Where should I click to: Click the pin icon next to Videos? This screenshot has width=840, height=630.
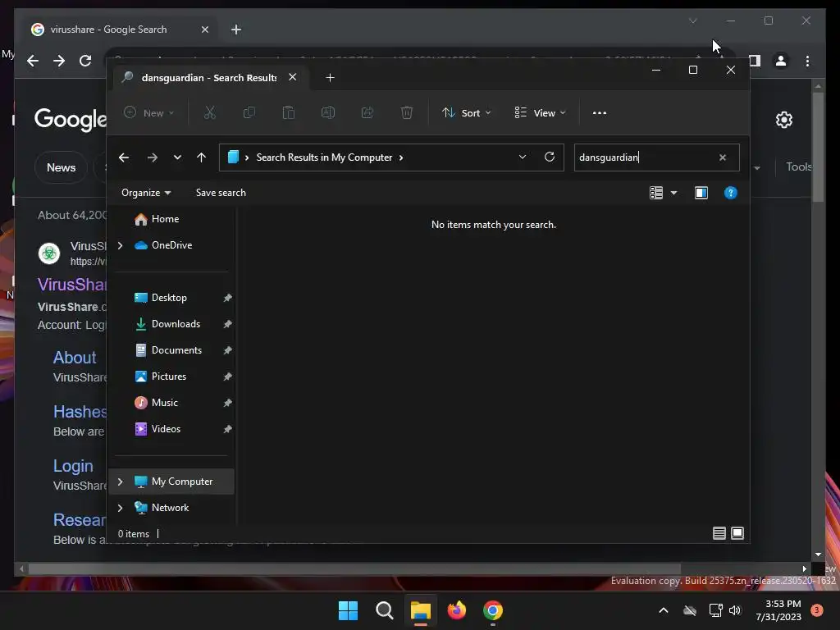click(x=228, y=429)
